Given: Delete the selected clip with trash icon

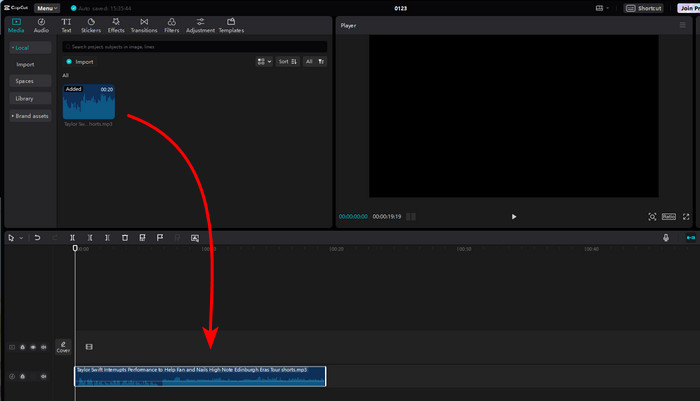Looking at the screenshot, I should pyautogui.click(x=125, y=238).
